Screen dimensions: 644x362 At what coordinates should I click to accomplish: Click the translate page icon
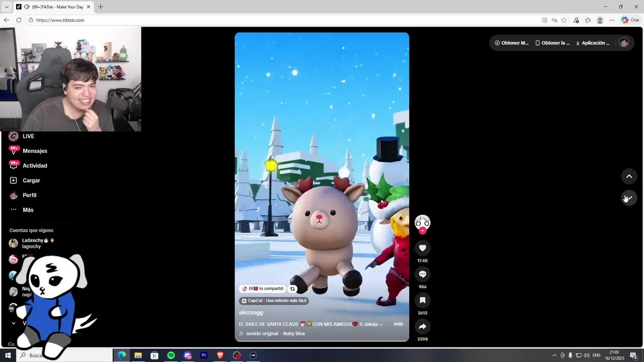(x=554, y=20)
